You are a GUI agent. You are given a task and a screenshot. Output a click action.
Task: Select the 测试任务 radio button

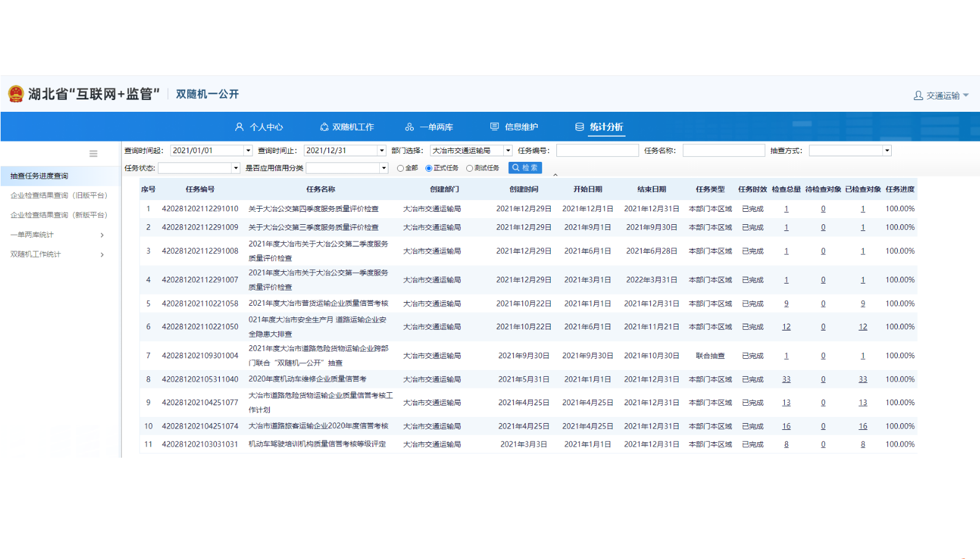point(469,168)
